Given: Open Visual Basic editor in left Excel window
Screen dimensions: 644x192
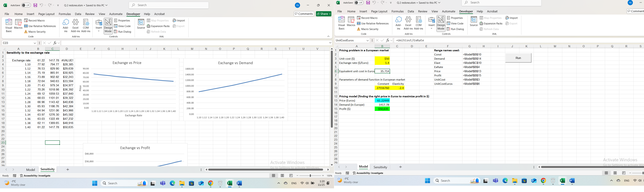Looking at the screenshot, I should pyautogui.click(x=9, y=25).
